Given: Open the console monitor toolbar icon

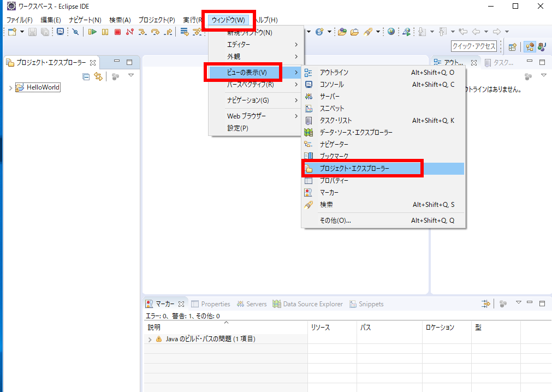Looking at the screenshot, I should click(x=60, y=32).
